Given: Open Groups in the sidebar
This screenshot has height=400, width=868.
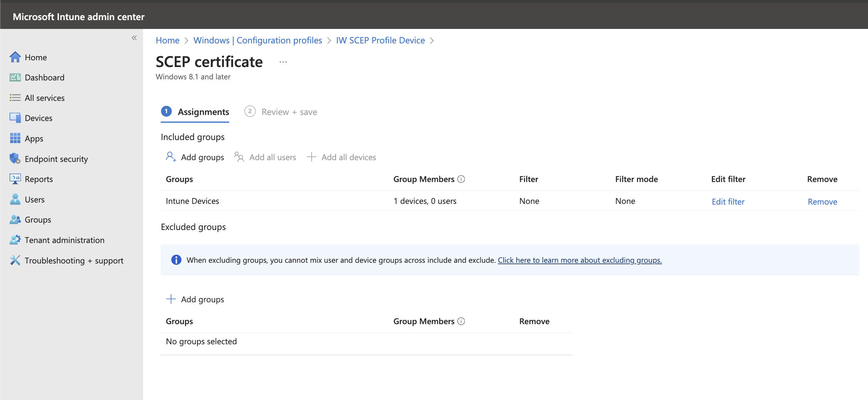Looking at the screenshot, I should (37, 219).
